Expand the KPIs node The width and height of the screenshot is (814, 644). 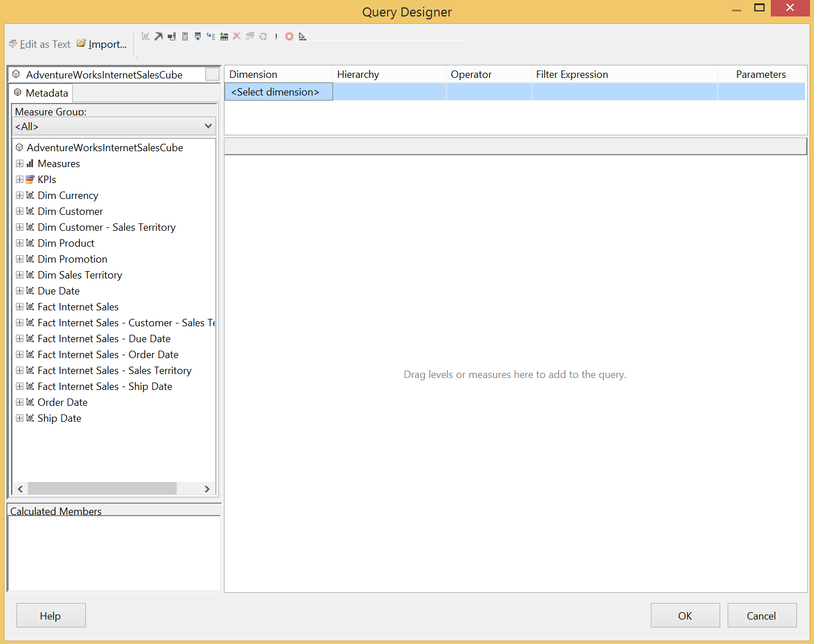point(20,180)
